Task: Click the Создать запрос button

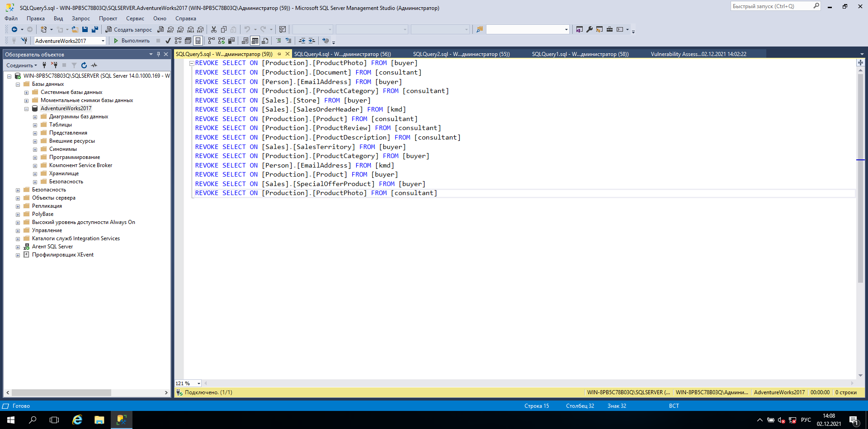Action: [129, 29]
